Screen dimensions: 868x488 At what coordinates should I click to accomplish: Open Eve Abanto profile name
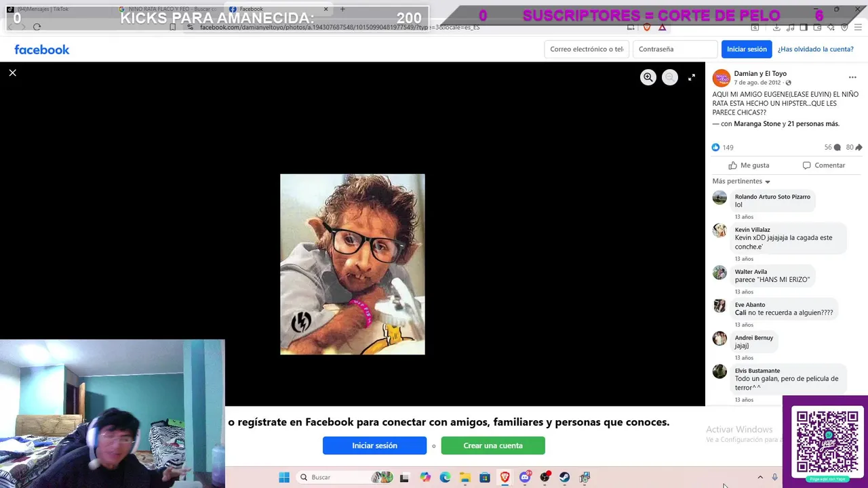coord(750,305)
